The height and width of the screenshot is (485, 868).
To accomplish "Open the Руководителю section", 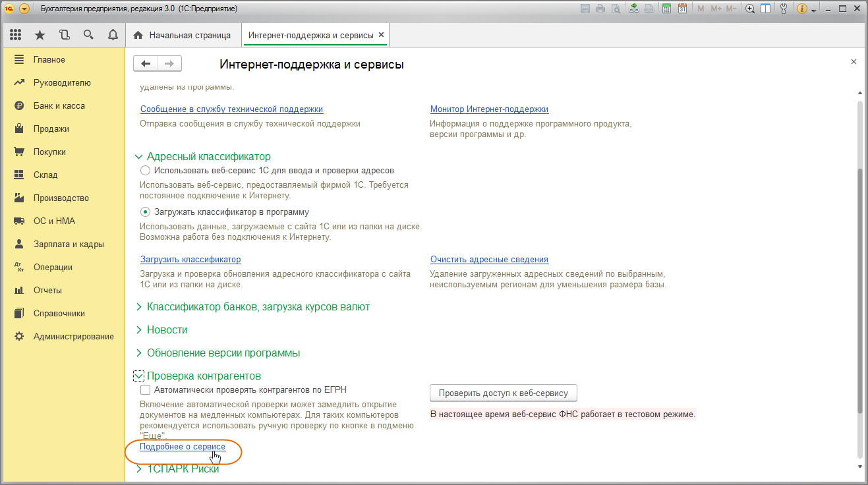I will [62, 82].
